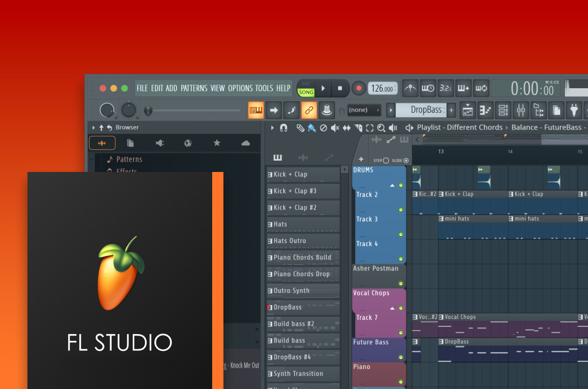Toggle the 3-2-1 recording countdown
The width and height of the screenshot is (588, 389).
point(445,88)
